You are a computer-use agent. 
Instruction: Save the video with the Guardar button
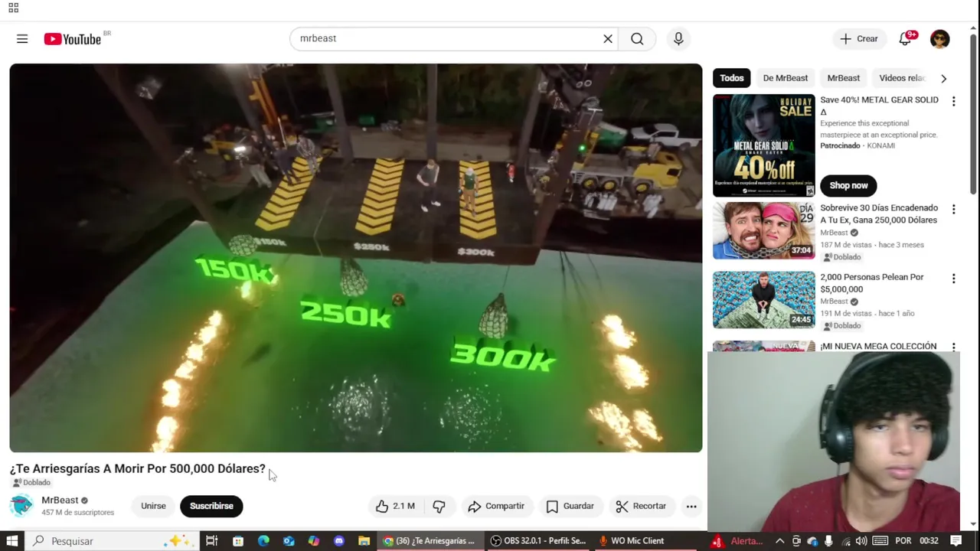click(x=570, y=506)
